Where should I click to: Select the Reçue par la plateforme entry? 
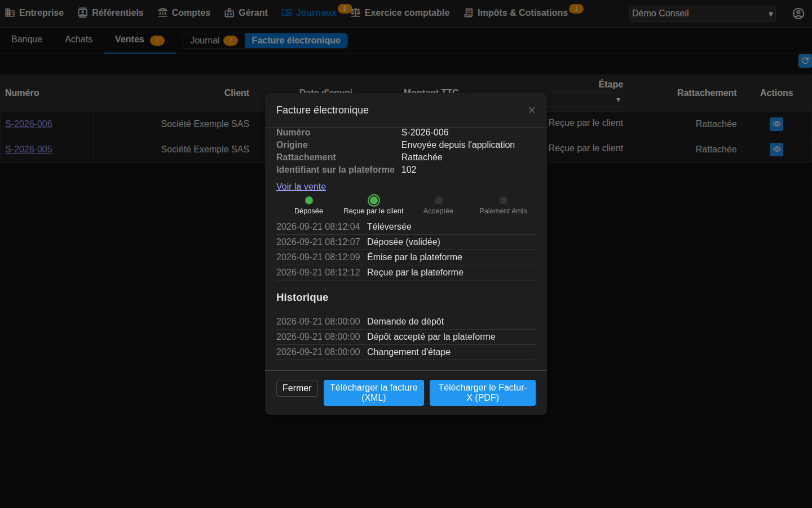406,273
